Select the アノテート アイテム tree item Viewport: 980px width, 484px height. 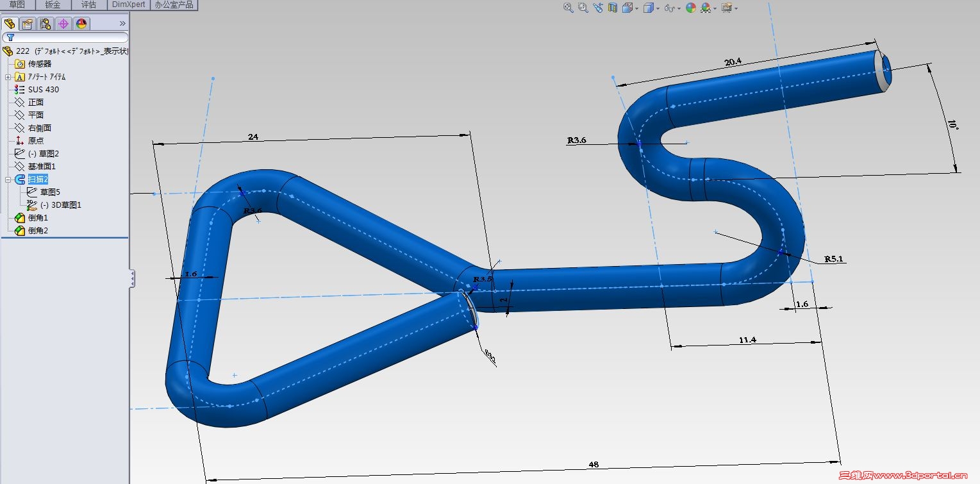click(x=40, y=77)
